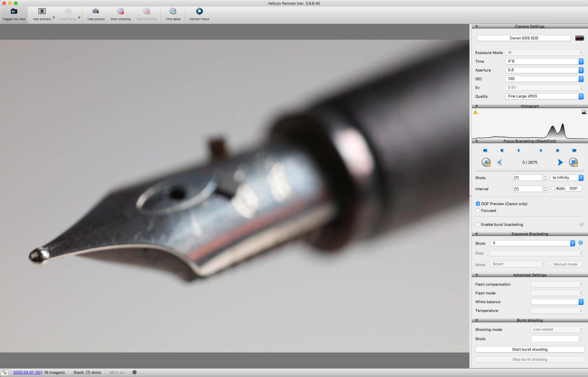Click the Take picture camera icon
This screenshot has width=588, height=377.
[95, 11]
